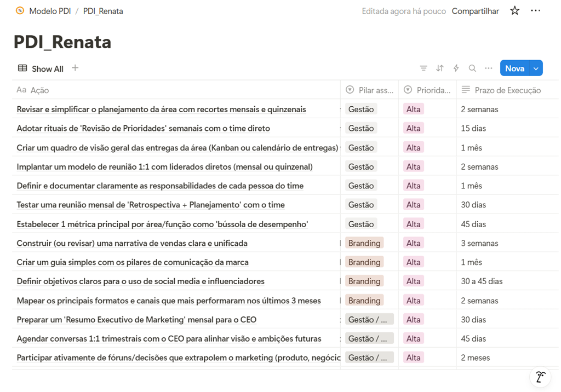The width and height of the screenshot is (561, 392).
Task: Click 'Gestão / ...' tag in 'Agendar conversas' row
Action: click(x=369, y=338)
